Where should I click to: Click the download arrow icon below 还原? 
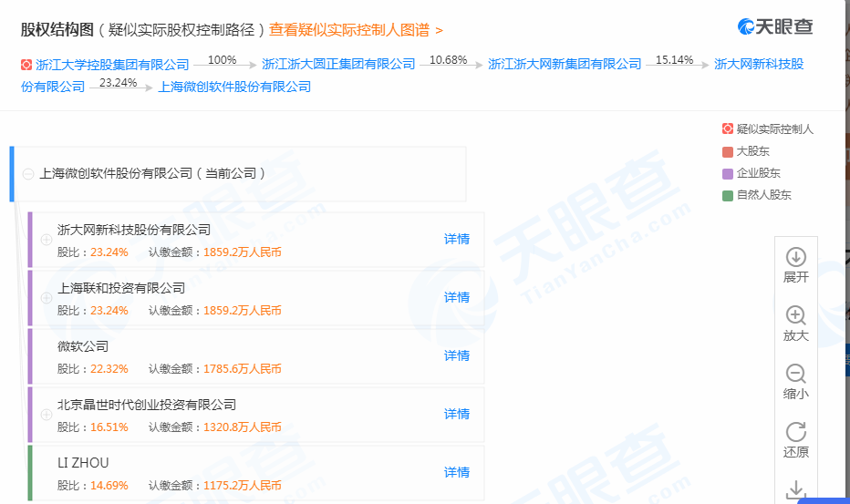pos(796,490)
